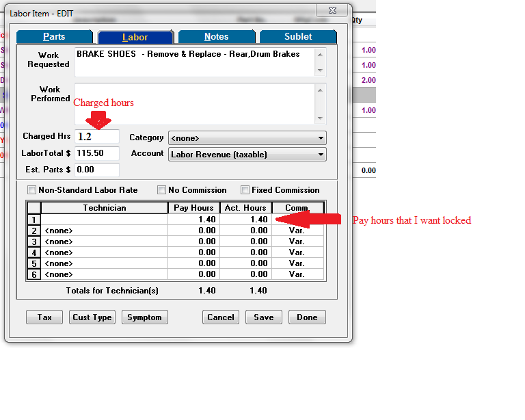Select technician row 1 name cell
Viewport: 525px width, 420px height.
click(104, 220)
